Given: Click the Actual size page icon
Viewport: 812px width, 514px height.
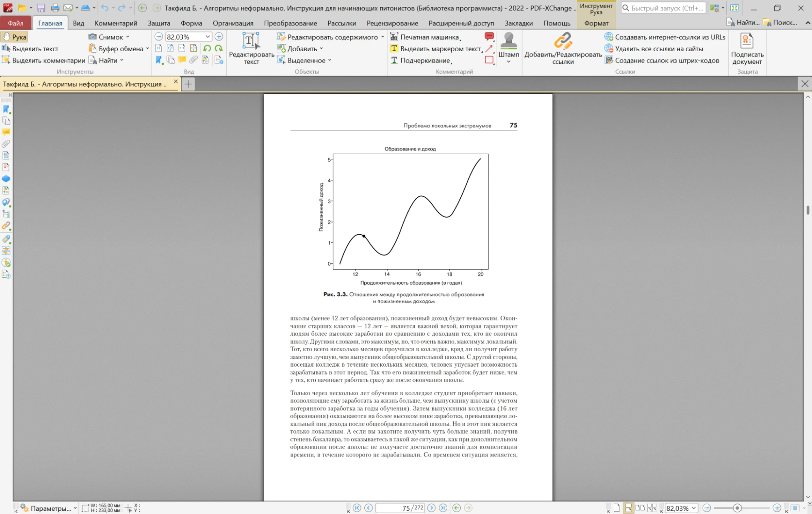Looking at the screenshot, I should 159,49.
